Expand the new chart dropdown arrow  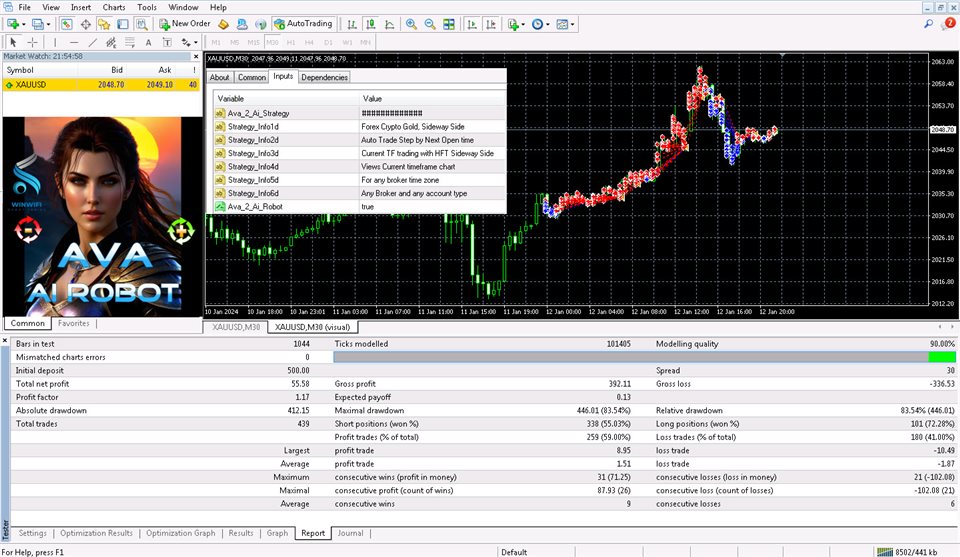[23, 24]
